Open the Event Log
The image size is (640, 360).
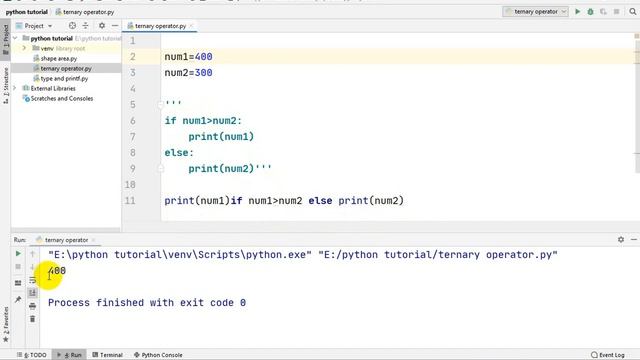click(x=608, y=355)
